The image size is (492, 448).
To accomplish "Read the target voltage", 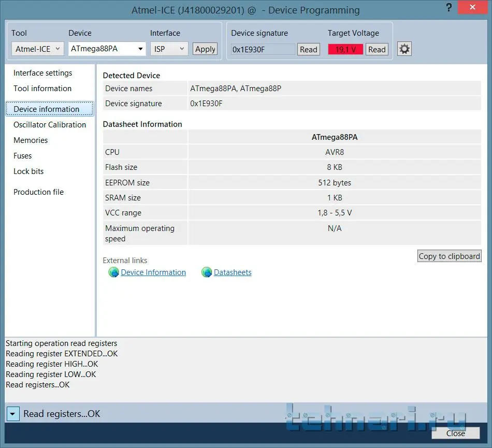I will pos(377,49).
